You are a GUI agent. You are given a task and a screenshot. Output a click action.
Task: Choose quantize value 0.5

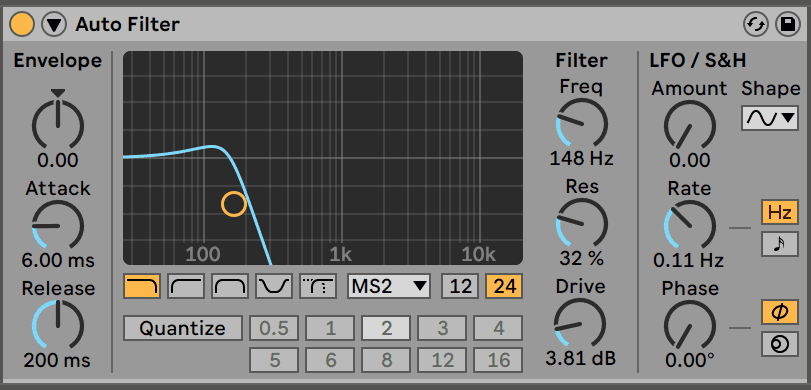274,328
